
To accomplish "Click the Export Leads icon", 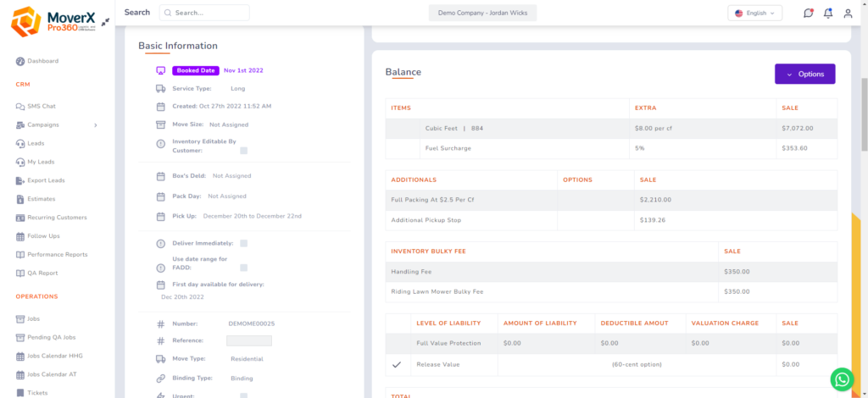I will click(20, 180).
